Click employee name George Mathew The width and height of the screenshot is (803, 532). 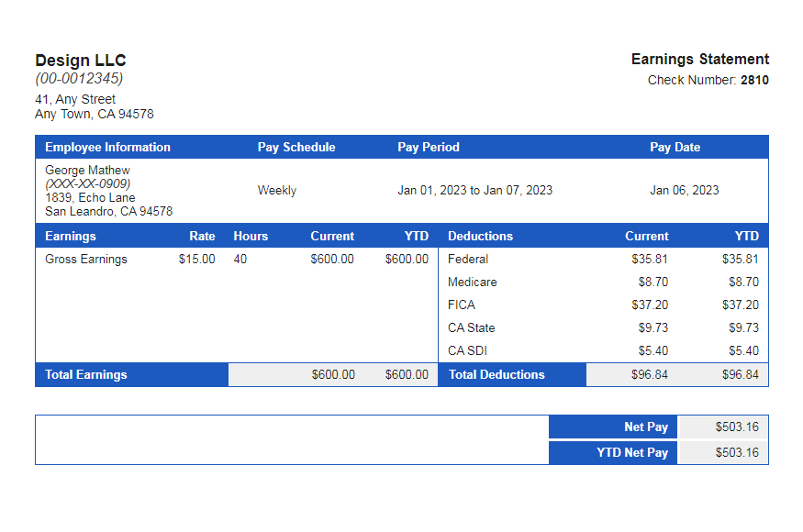click(x=86, y=170)
